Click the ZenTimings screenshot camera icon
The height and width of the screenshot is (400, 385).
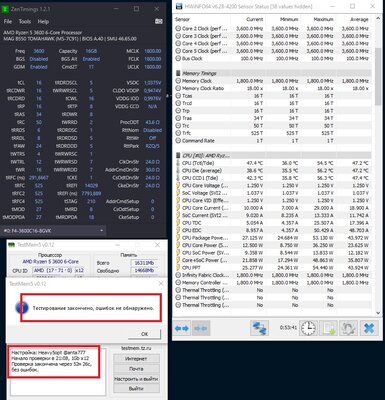[159, 21]
